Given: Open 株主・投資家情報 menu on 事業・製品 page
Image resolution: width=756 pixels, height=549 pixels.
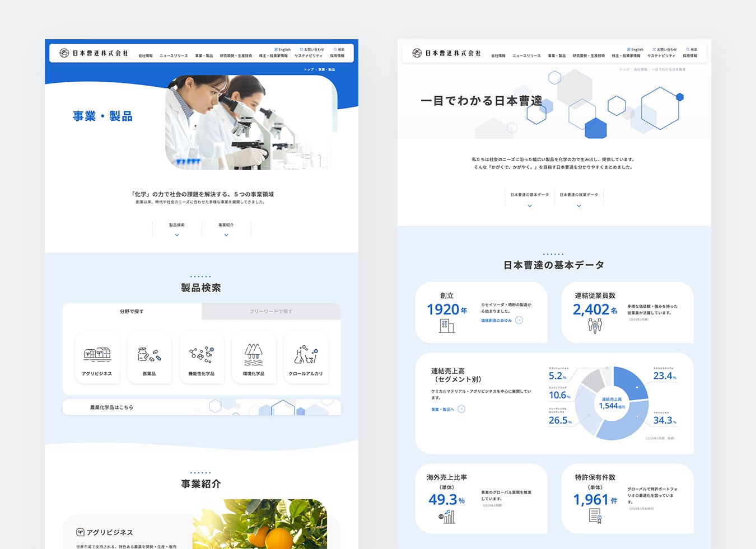Looking at the screenshot, I should coord(273,56).
